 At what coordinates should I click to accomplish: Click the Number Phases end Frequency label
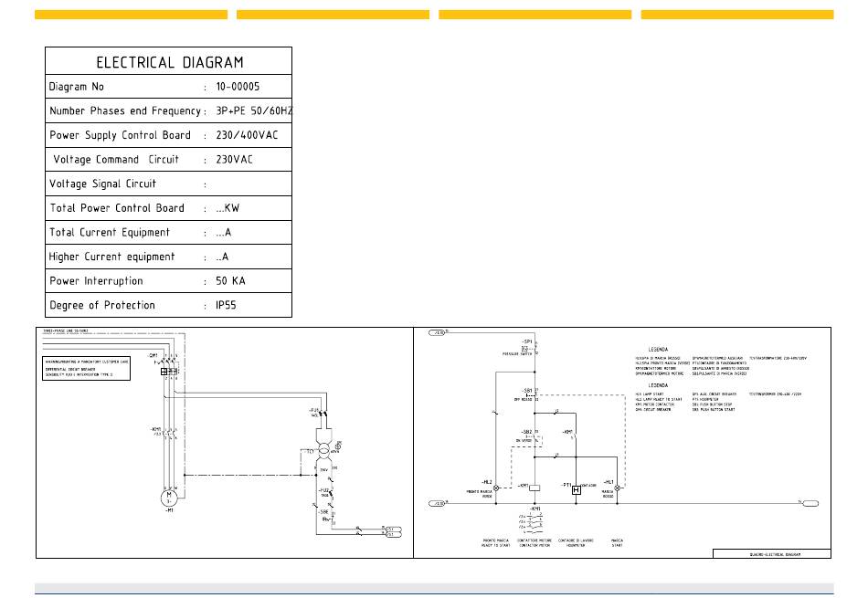pos(125,110)
